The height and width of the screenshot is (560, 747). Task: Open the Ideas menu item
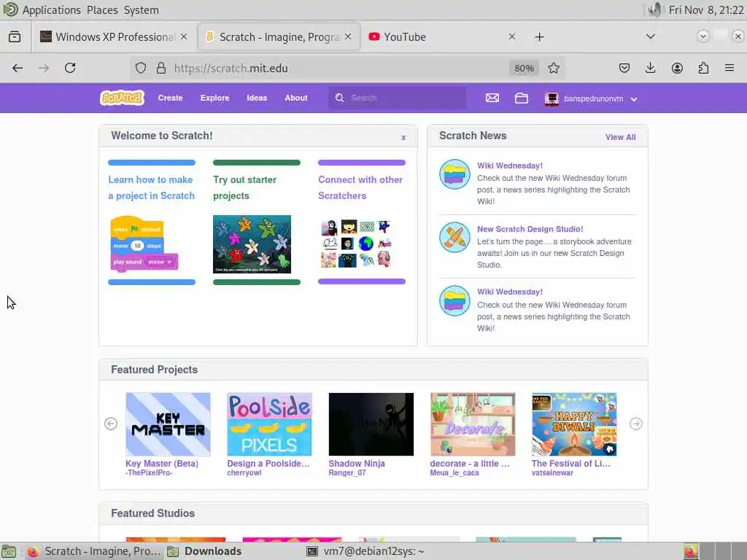point(257,98)
